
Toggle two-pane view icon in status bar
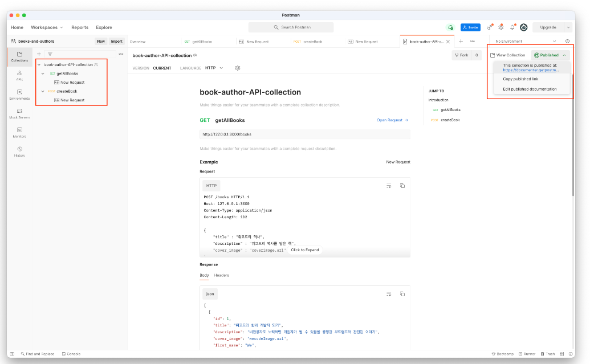561,354
